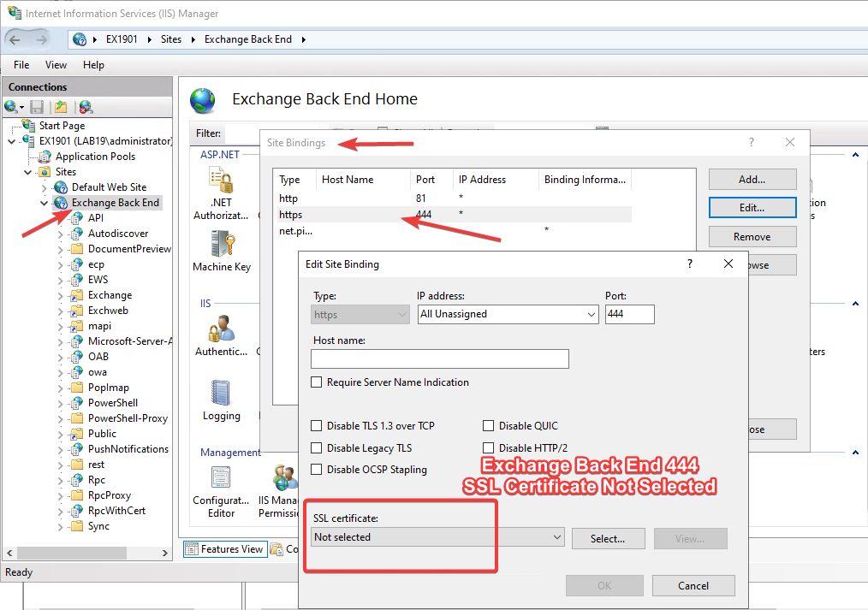The height and width of the screenshot is (610, 868).
Task: Select Application Pools in the tree
Action: [95, 157]
